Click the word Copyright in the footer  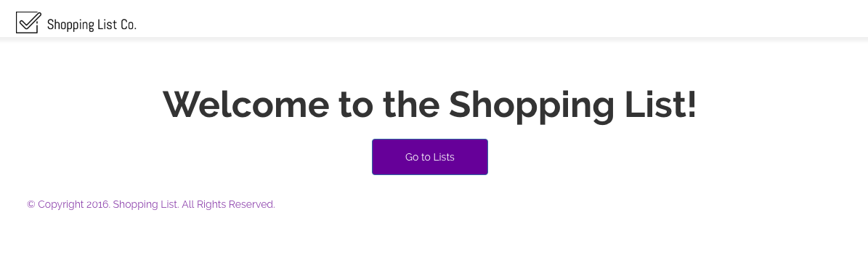pyautogui.click(x=61, y=204)
